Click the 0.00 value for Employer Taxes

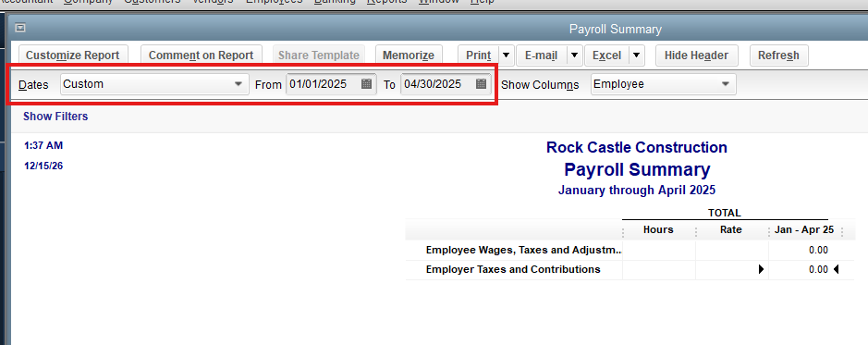click(818, 270)
